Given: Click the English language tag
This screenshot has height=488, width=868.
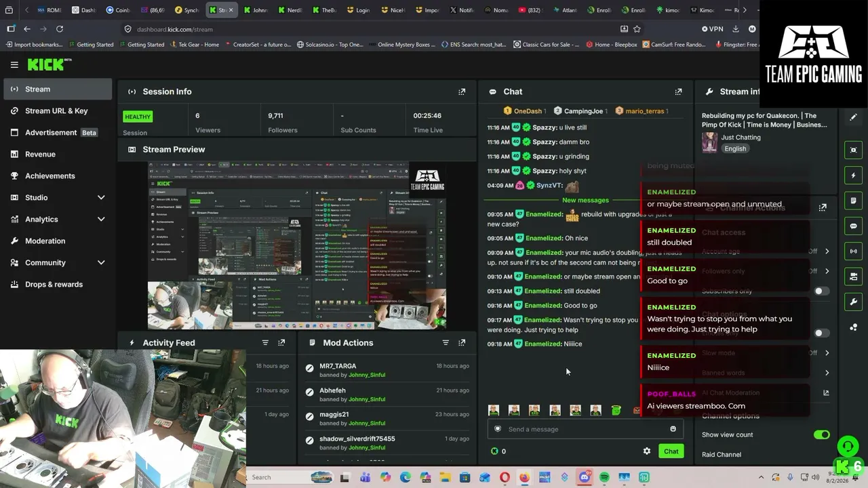Looking at the screenshot, I should 735,148.
